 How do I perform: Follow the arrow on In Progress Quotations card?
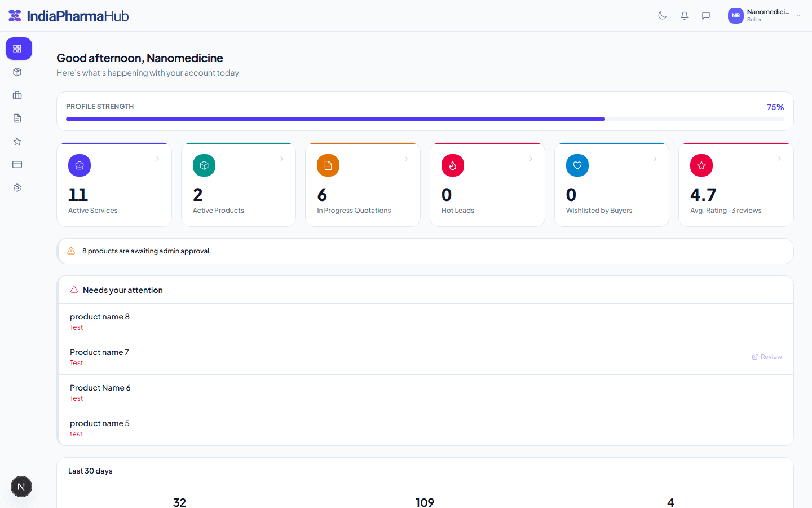[405, 159]
